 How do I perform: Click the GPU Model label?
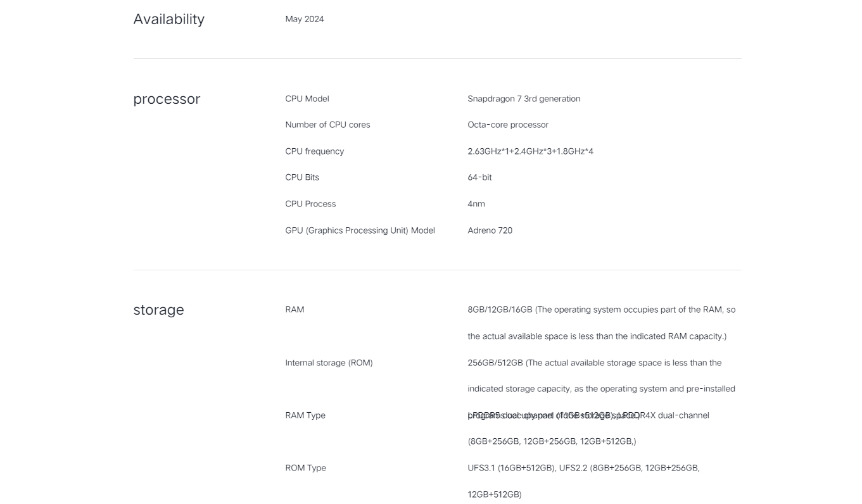[360, 230]
